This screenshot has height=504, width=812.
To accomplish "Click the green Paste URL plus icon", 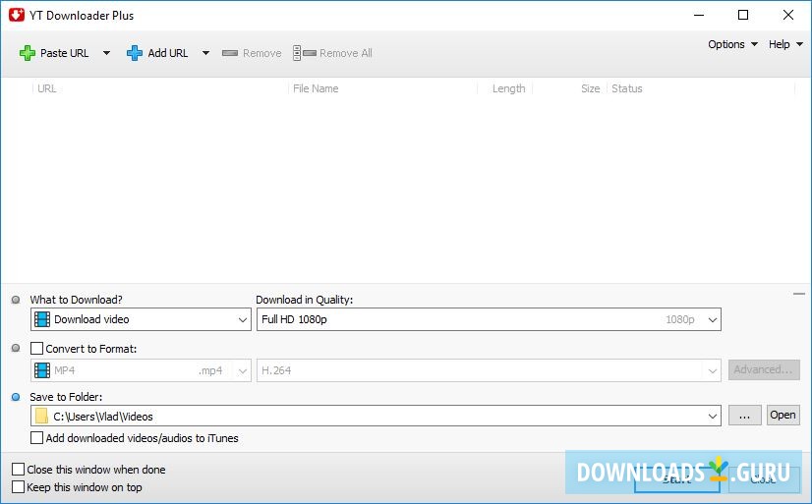I will [28, 53].
